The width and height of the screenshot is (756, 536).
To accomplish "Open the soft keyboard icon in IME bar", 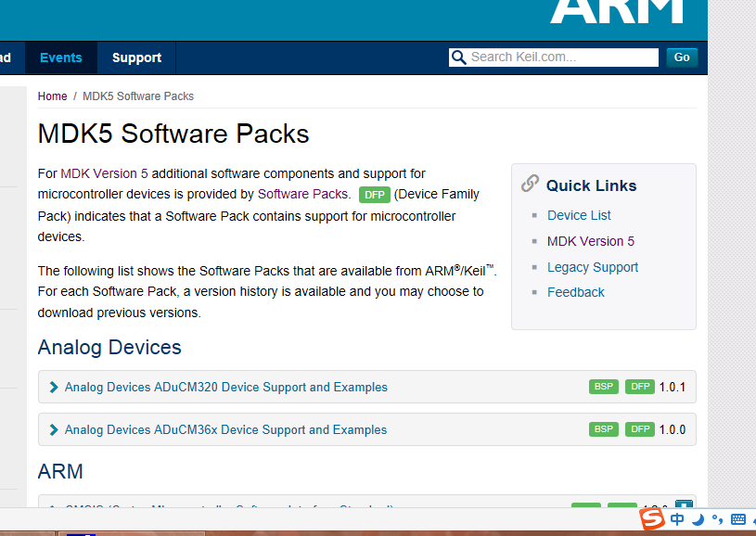I will click(738, 519).
